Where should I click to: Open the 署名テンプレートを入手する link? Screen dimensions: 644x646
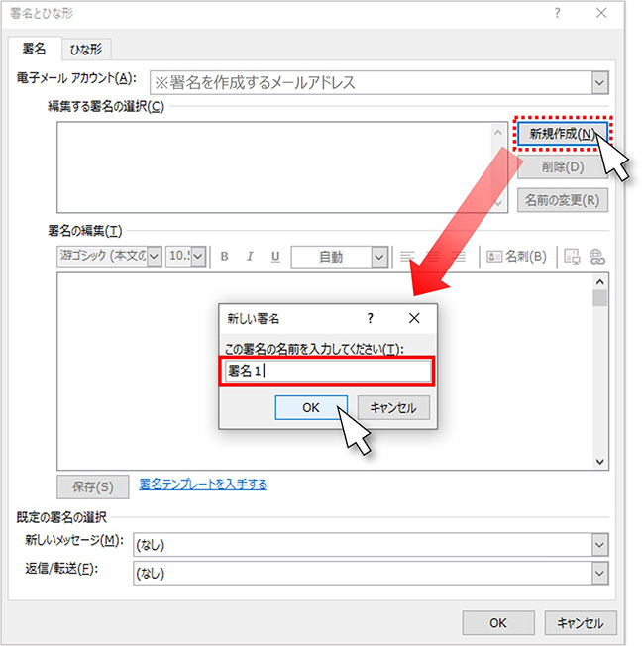coord(202,484)
